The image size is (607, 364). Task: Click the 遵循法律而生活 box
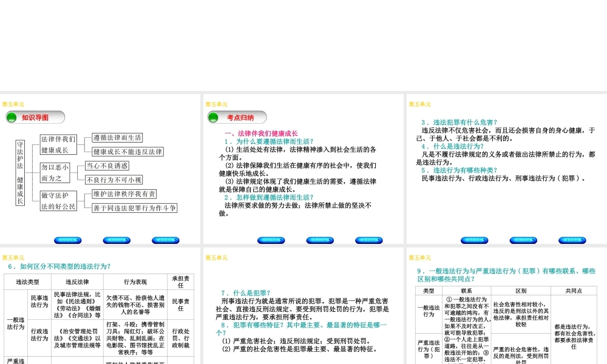[x=117, y=137]
